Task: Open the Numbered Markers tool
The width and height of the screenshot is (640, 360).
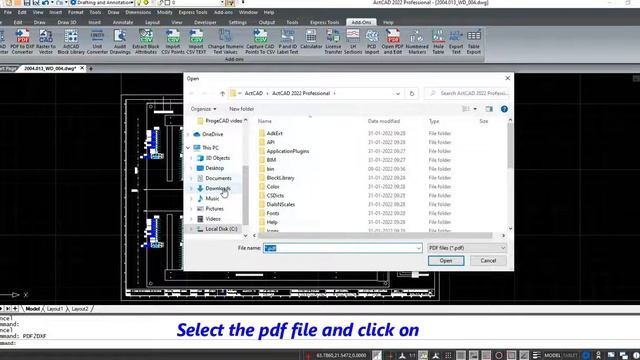Action: coord(417,42)
